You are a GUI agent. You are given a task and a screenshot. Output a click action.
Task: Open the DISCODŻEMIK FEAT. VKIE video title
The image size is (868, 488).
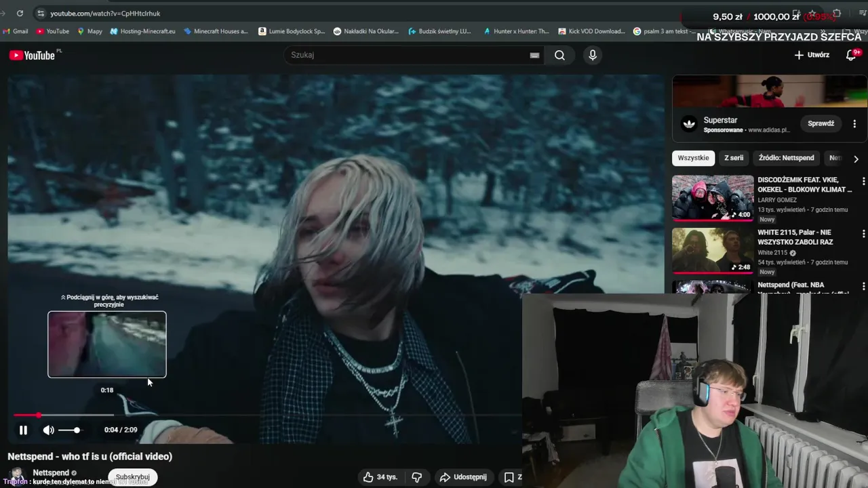[x=805, y=184]
